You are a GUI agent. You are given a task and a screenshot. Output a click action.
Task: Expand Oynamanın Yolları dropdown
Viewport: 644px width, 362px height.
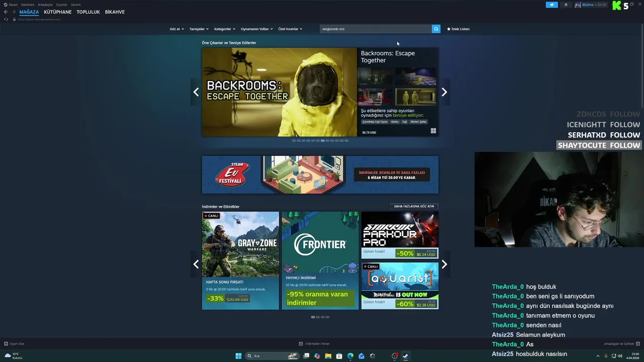pyautogui.click(x=257, y=29)
